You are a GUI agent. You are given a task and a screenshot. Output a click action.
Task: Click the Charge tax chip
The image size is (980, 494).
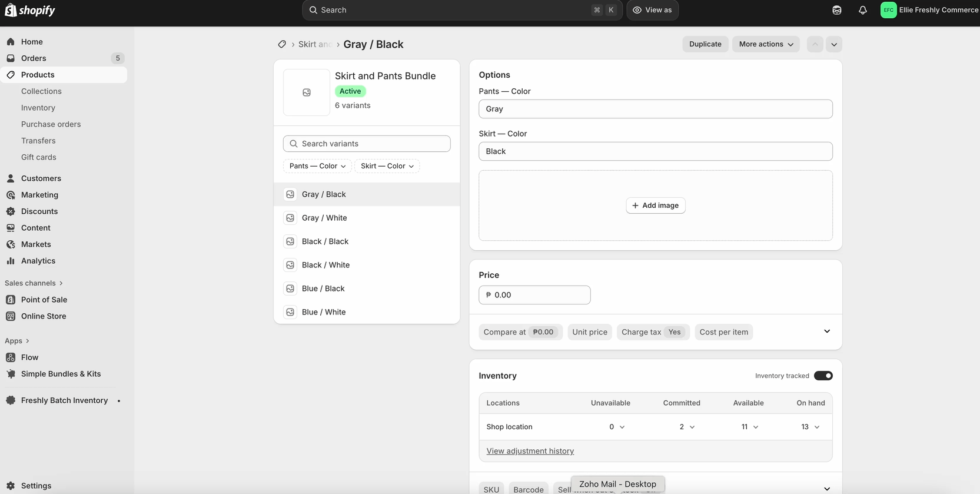click(653, 332)
